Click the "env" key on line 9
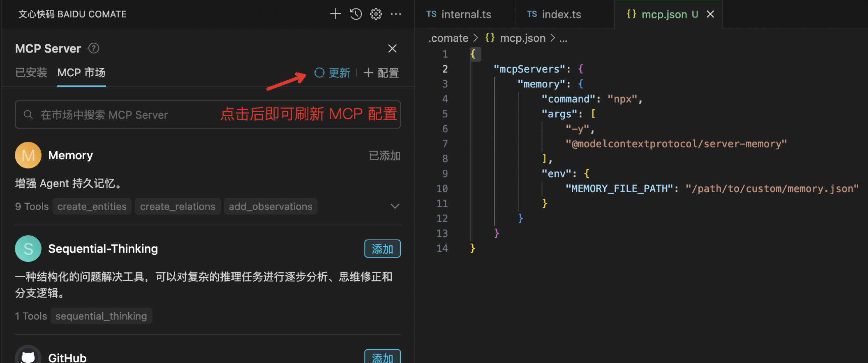The width and height of the screenshot is (868, 363). pyautogui.click(x=556, y=173)
